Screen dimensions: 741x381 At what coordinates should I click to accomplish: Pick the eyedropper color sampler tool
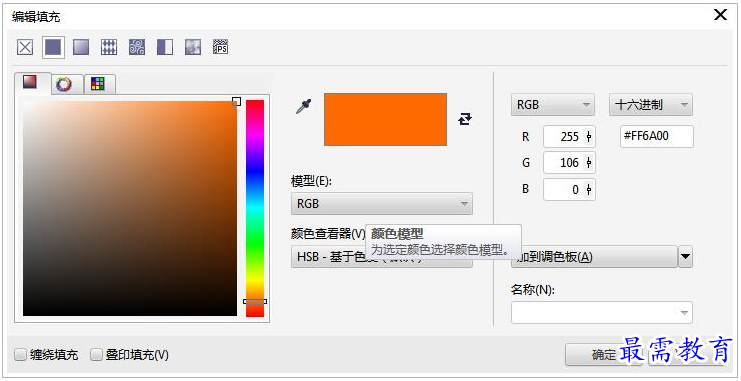pos(303,107)
